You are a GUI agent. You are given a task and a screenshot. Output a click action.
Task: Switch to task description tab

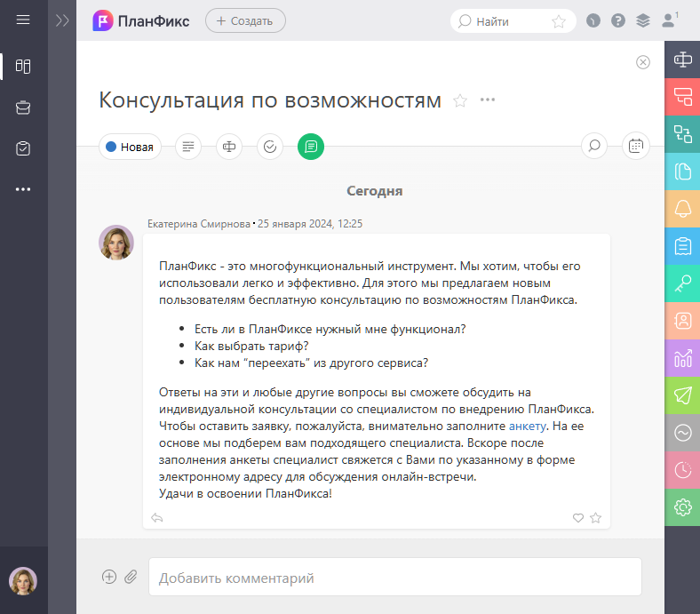point(188,147)
